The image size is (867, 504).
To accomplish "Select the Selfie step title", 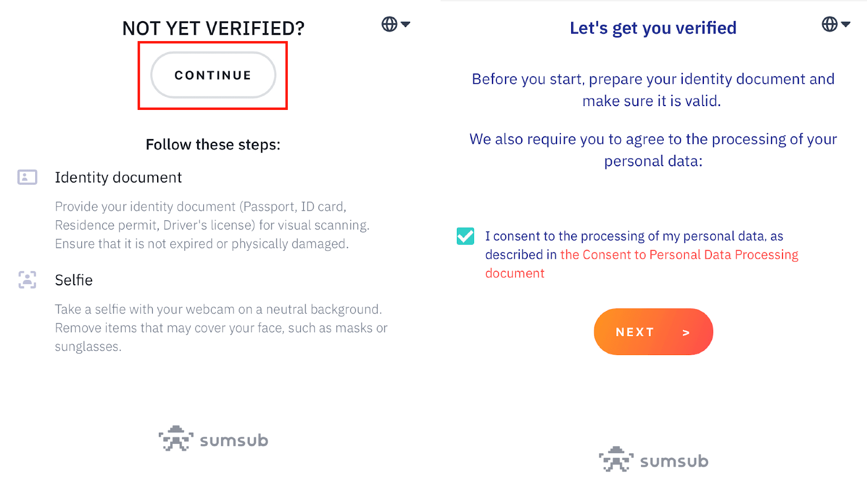I will (74, 280).
